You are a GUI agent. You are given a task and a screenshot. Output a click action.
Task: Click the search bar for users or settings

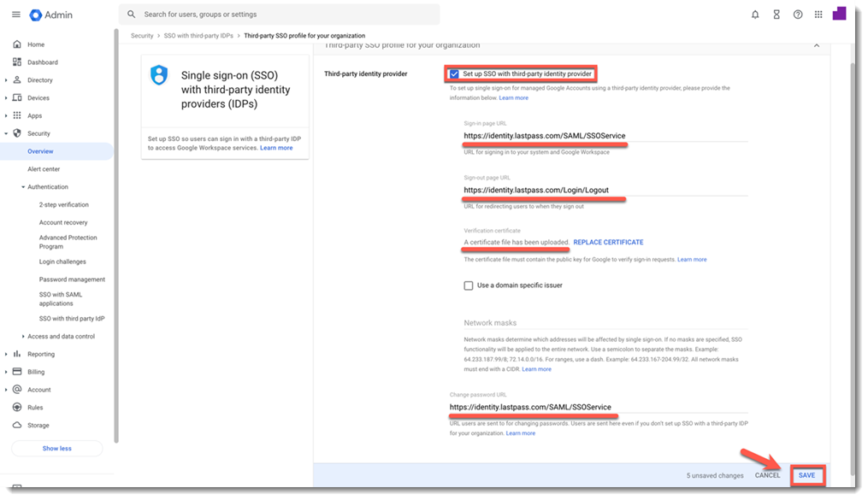(x=282, y=15)
